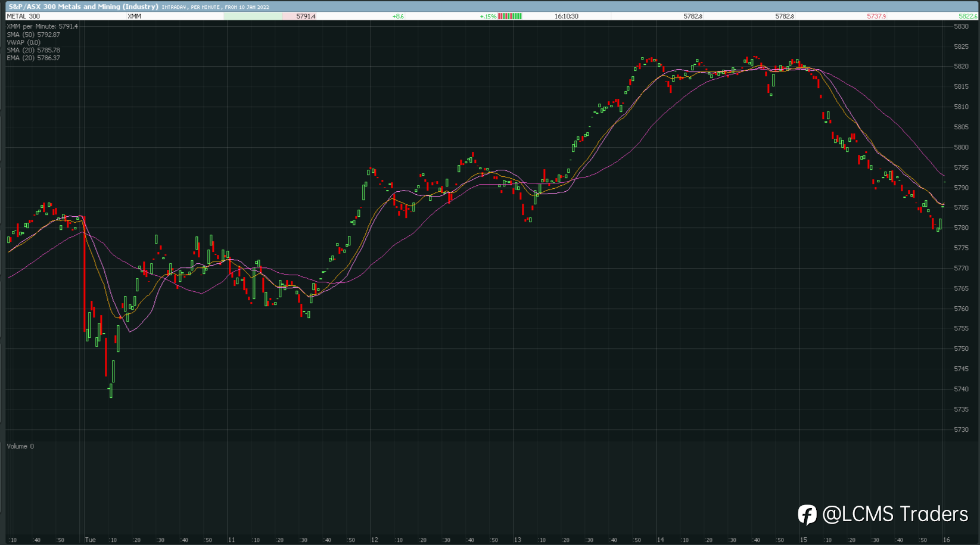Click the 16 hour marker on time axis
Viewport: 980px width, 545px height.
(946, 540)
